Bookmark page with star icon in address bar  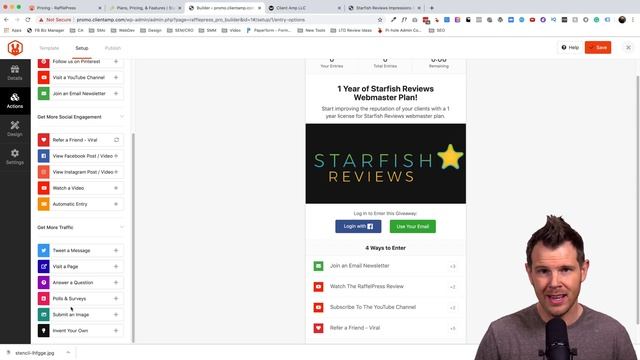(380, 20)
